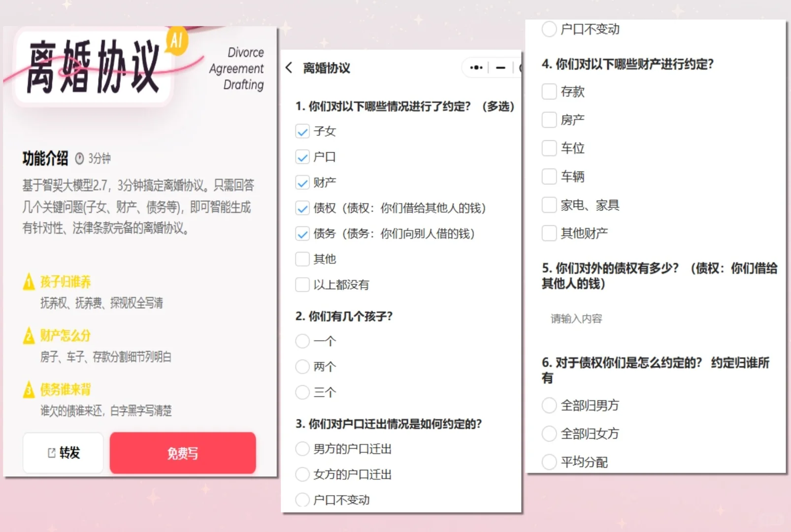Screen dimensions: 791x532
Task: Uncheck the 子女 checkbox in question 1
Action: [302, 131]
